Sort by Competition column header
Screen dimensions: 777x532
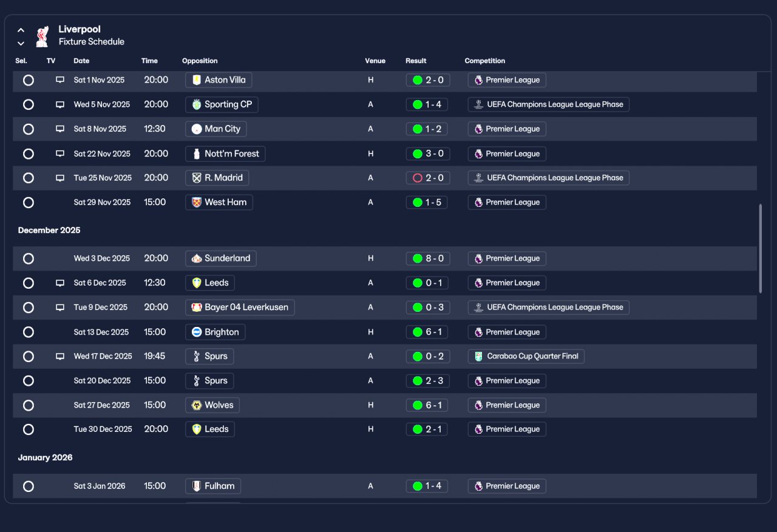coord(485,61)
